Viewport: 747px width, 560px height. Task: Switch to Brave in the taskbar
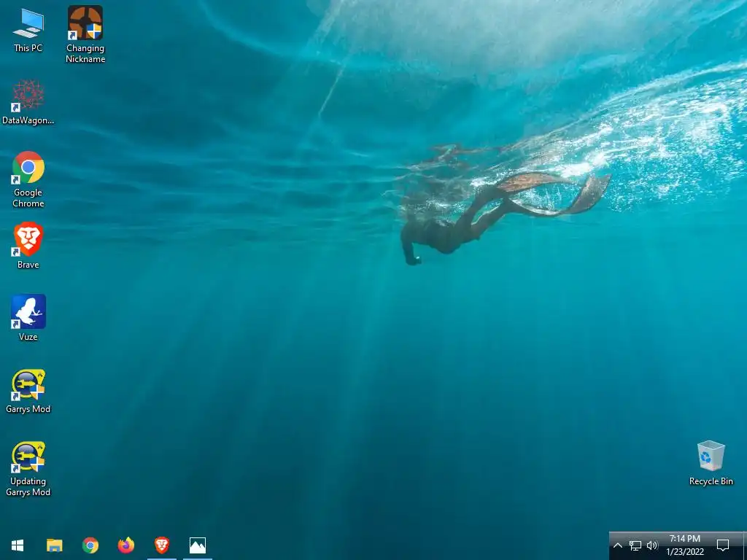click(x=161, y=545)
